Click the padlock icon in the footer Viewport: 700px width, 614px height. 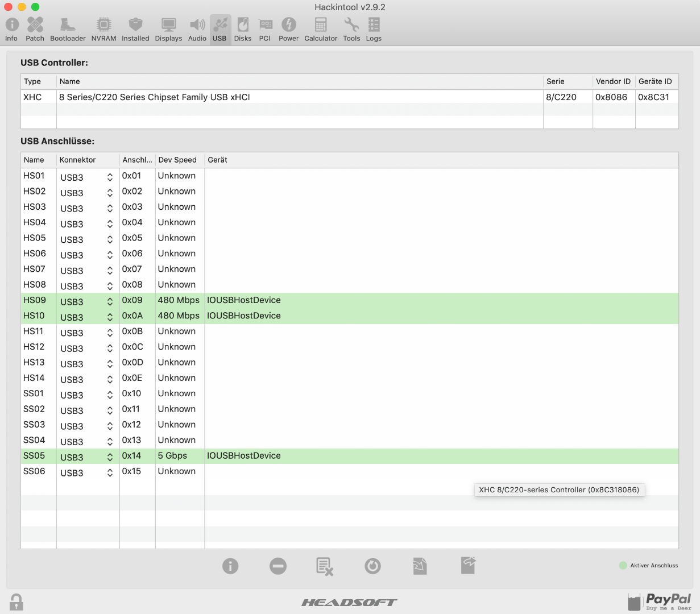[16, 602]
